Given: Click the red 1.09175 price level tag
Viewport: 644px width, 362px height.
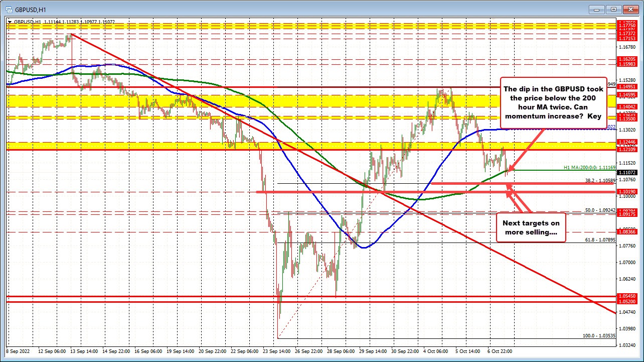Looking at the screenshot, I should 627,214.
